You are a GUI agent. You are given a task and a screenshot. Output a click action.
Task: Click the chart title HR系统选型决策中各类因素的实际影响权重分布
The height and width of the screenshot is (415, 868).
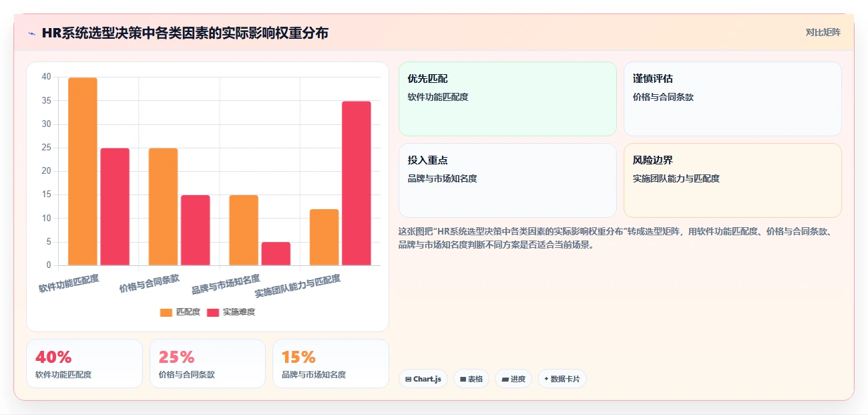(x=185, y=33)
